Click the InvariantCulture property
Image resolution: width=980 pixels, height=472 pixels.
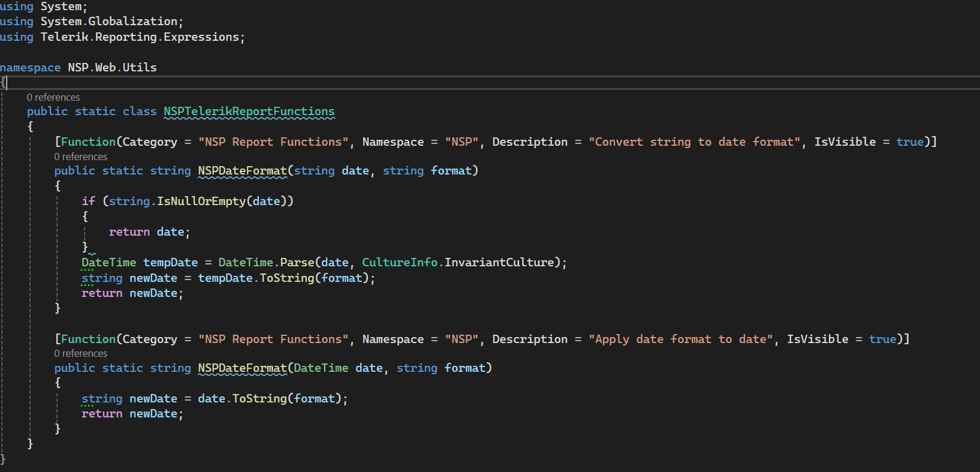[499, 262]
